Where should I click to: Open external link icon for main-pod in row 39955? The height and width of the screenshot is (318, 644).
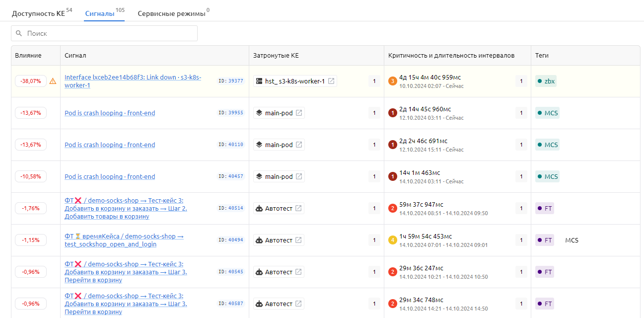click(299, 113)
